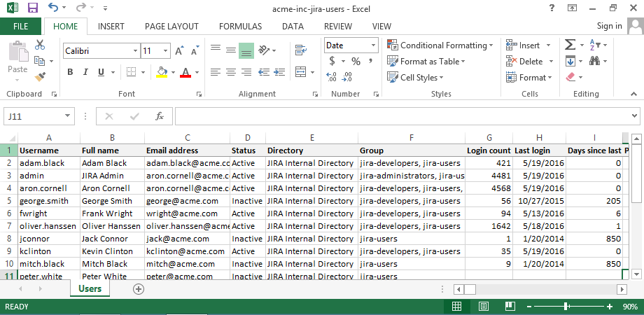The height and width of the screenshot is (315, 644).
Task: Decrease font size with smaller A
Action: click(195, 51)
